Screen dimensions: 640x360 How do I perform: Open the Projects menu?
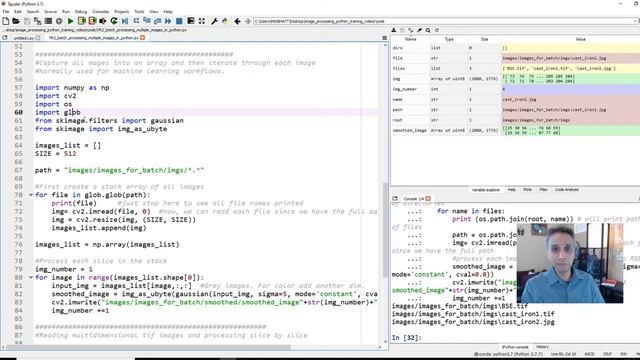[121, 11]
